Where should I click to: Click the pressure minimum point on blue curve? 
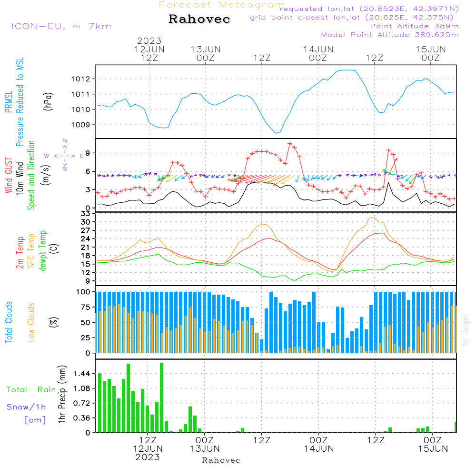[x=276, y=133]
